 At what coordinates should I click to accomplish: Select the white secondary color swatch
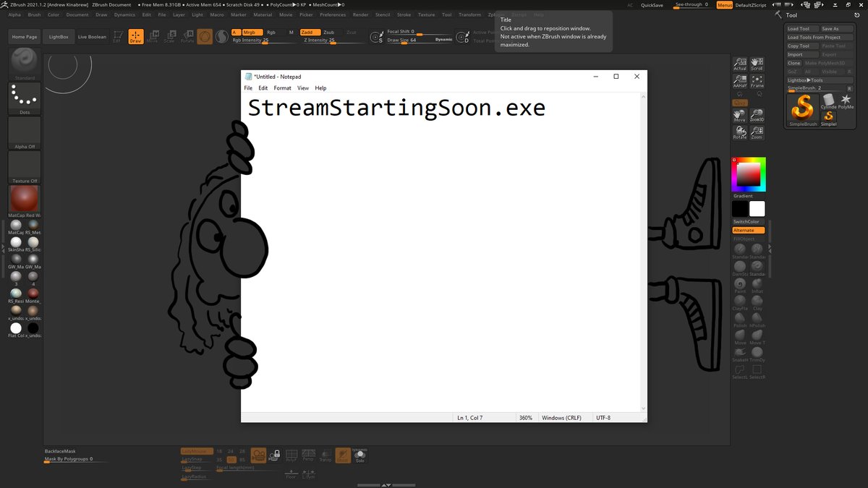(757, 209)
